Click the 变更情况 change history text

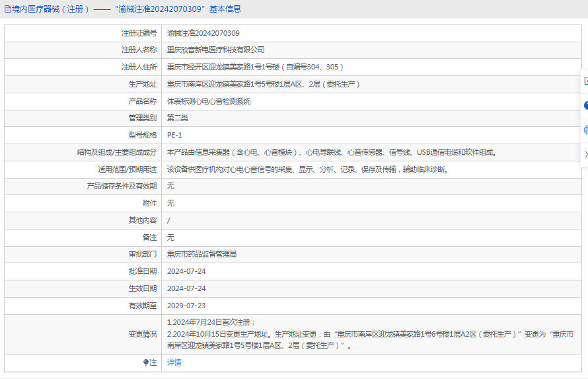(x=370, y=334)
